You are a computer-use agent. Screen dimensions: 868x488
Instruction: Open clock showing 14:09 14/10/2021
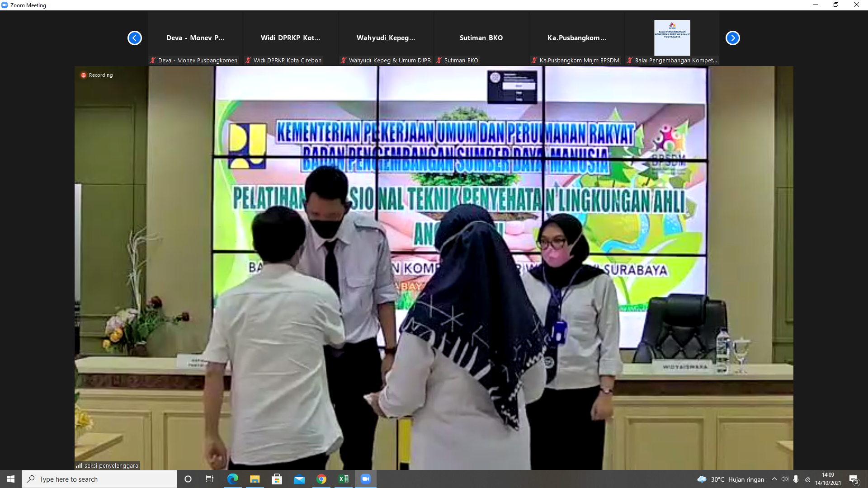[828, 479]
